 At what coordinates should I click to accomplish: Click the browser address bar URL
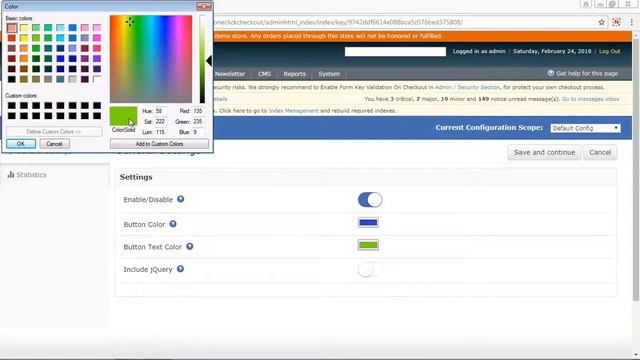pos(338,22)
